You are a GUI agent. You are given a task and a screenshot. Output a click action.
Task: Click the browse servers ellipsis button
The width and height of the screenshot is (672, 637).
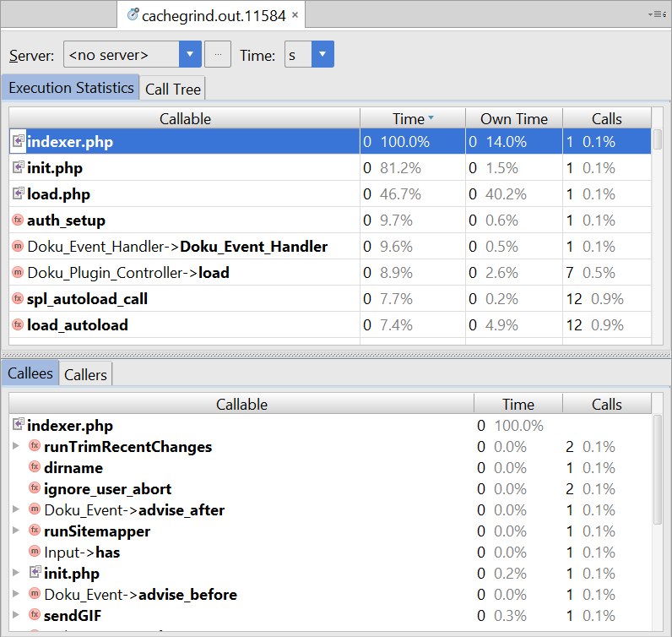coord(218,54)
